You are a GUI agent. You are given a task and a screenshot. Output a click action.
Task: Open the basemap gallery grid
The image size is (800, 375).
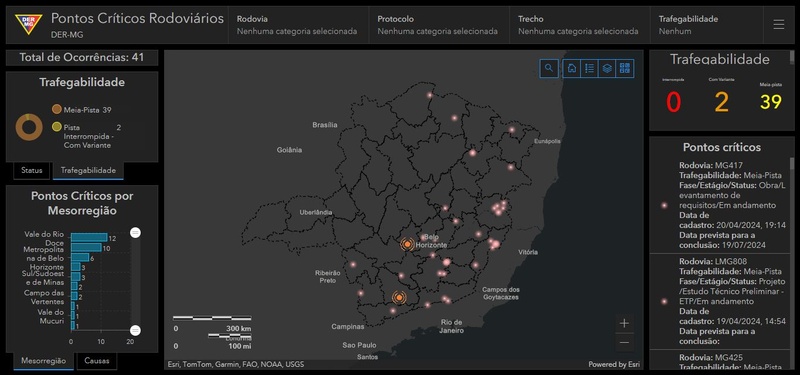624,68
